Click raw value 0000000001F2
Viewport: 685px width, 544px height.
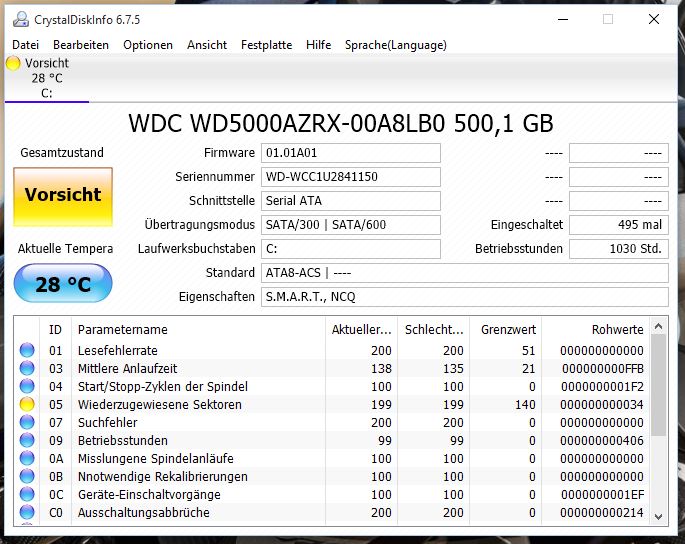click(602, 386)
